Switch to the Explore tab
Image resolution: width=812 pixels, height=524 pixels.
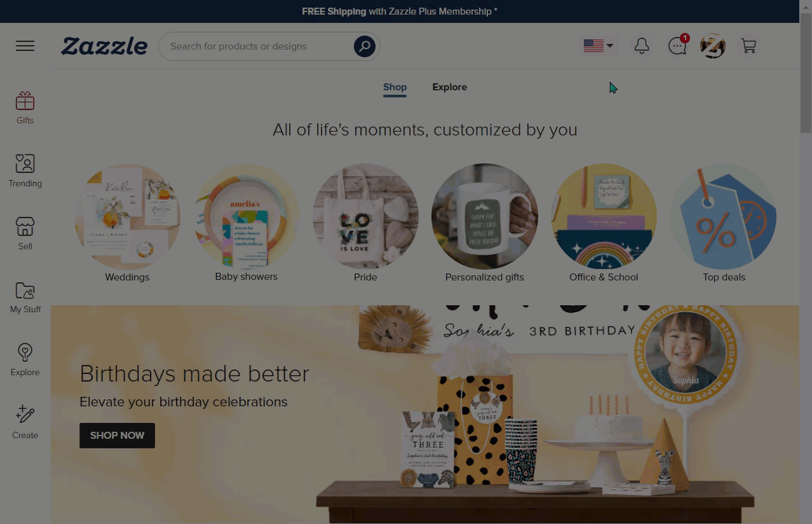[450, 87]
